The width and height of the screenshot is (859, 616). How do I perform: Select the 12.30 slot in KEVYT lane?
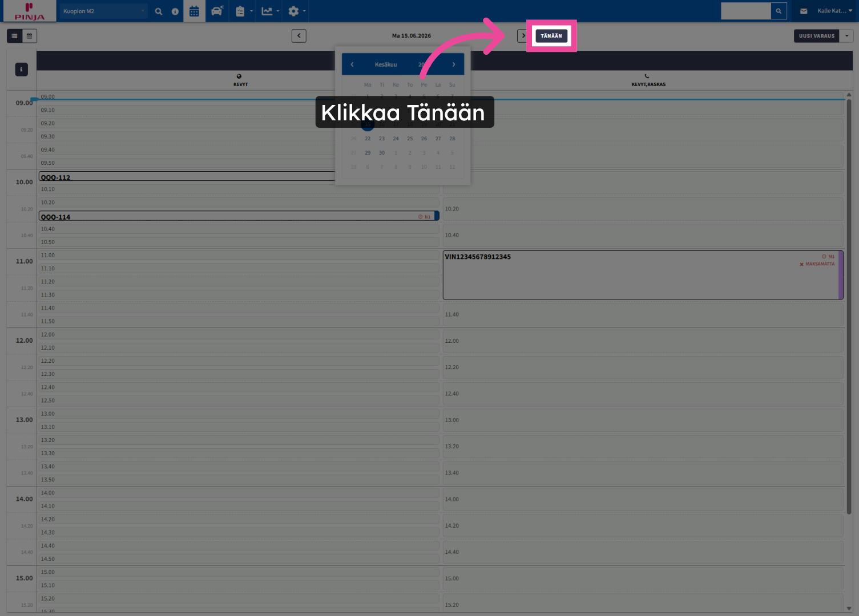click(239, 374)
